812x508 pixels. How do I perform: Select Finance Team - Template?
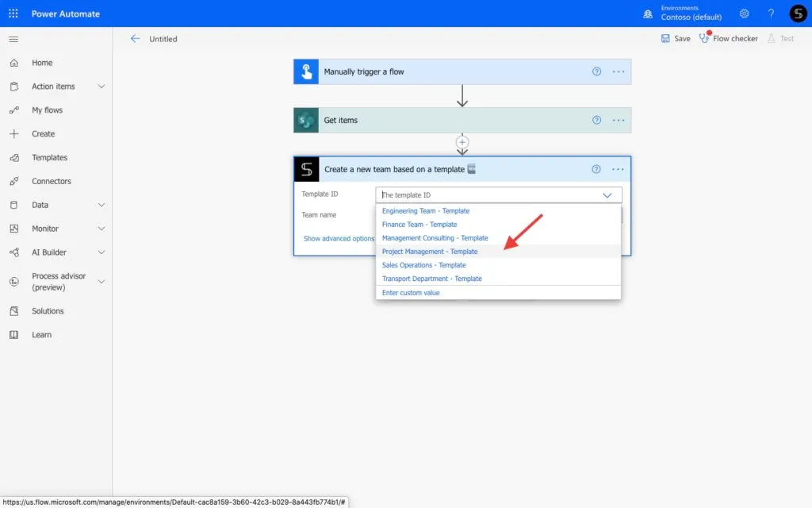click(x=498, y=225)
